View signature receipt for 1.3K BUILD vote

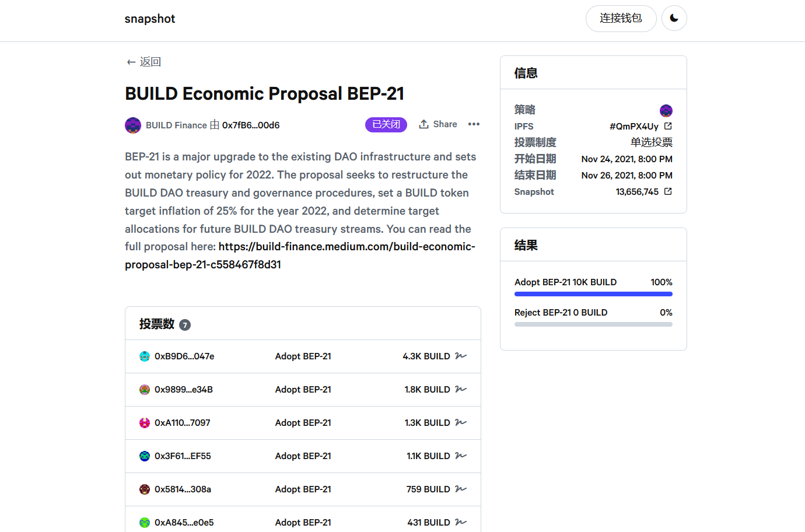[x=461, y=422]
